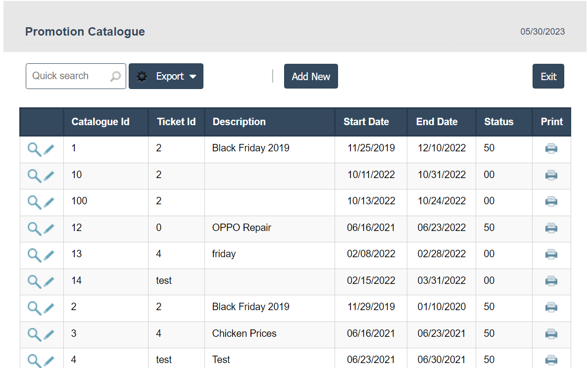Click printer icon for catalogue 100

[x=551, y=201]
